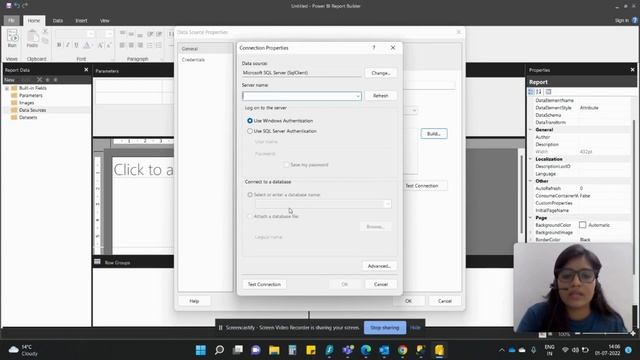Collapse the Other section in Properties

(x=531, y=181)
